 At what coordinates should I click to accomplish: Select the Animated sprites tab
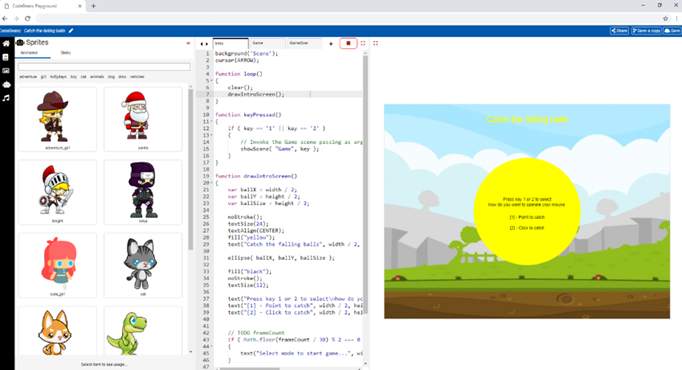tap(30, 53)
